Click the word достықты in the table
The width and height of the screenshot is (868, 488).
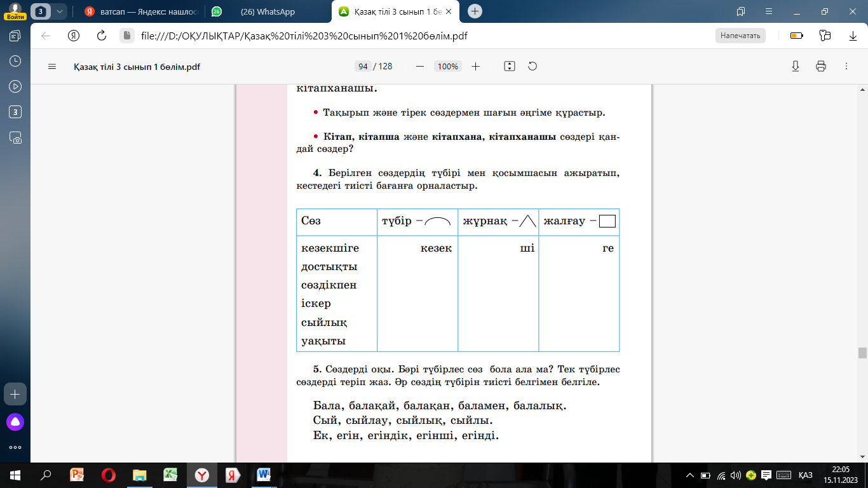click(x=329, y=267)
